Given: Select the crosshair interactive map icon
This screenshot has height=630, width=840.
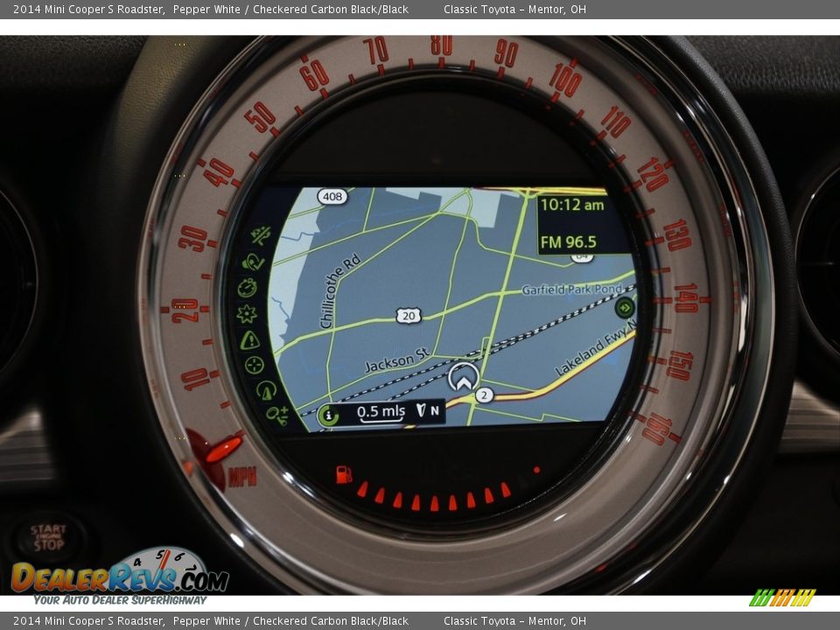Looking at the screenshot, I should click(255, 365).
